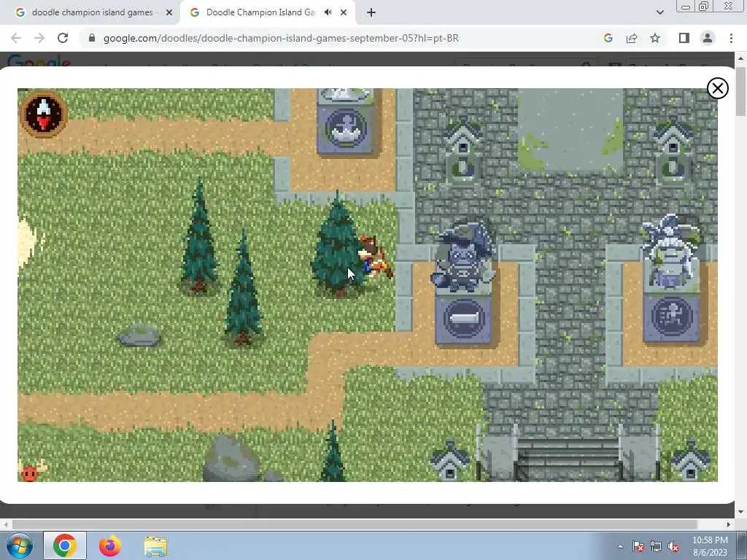Click the skateboard emblem pedestal
This screenshot has height=560, width=747.
pos(463,319)
